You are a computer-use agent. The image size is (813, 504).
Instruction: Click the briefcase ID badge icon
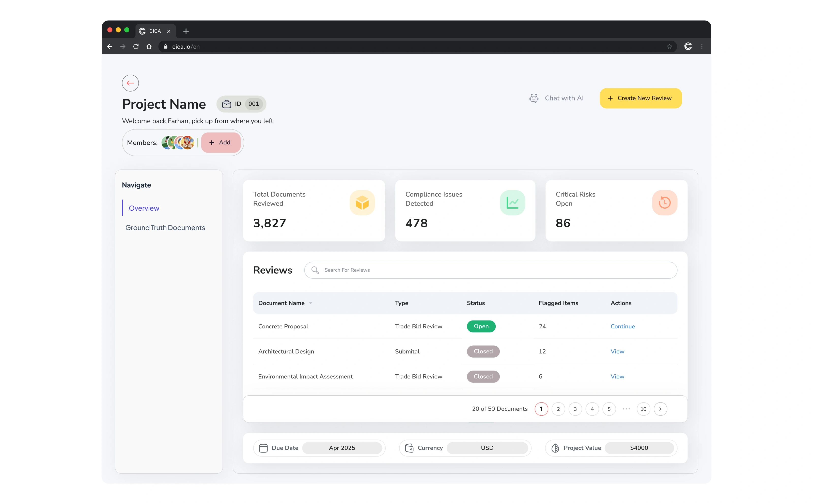[x=227, y=104]
